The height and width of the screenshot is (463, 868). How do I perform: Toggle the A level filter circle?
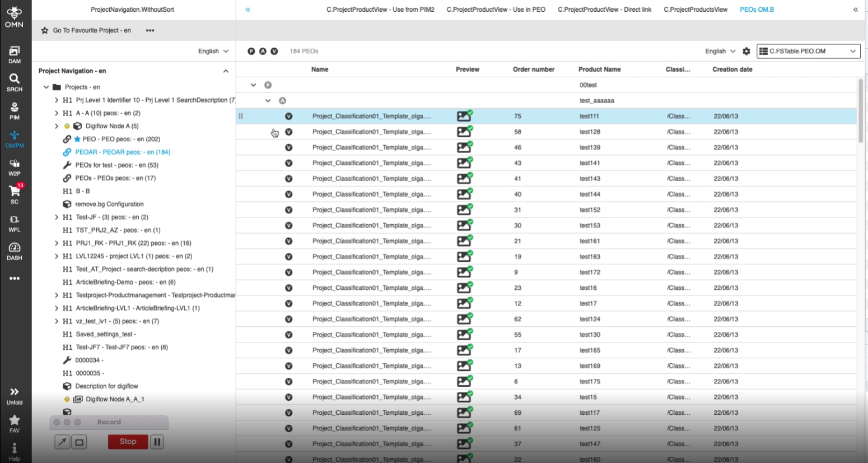click(263, 51)
